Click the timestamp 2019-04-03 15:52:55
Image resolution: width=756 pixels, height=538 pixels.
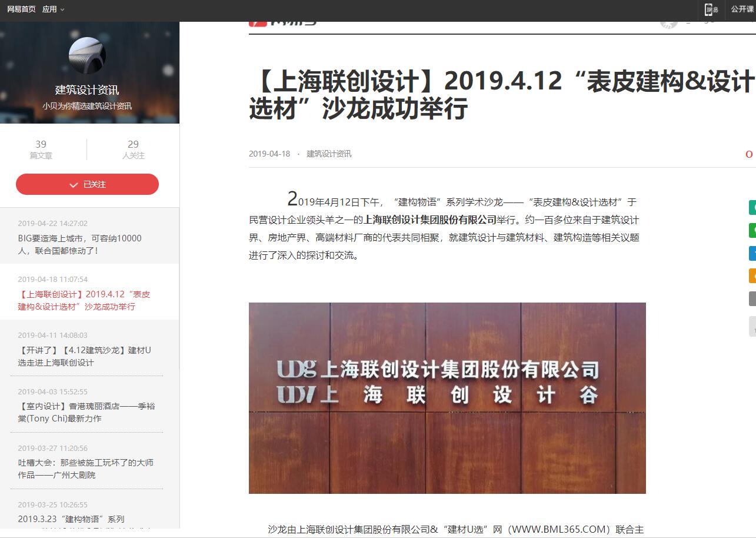[52, 391]
